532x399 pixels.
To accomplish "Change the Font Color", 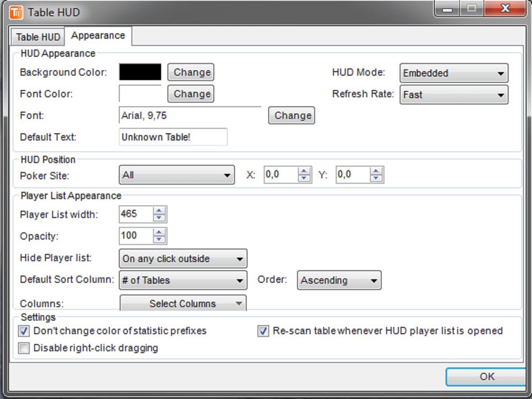I will [x=191, y=94].
